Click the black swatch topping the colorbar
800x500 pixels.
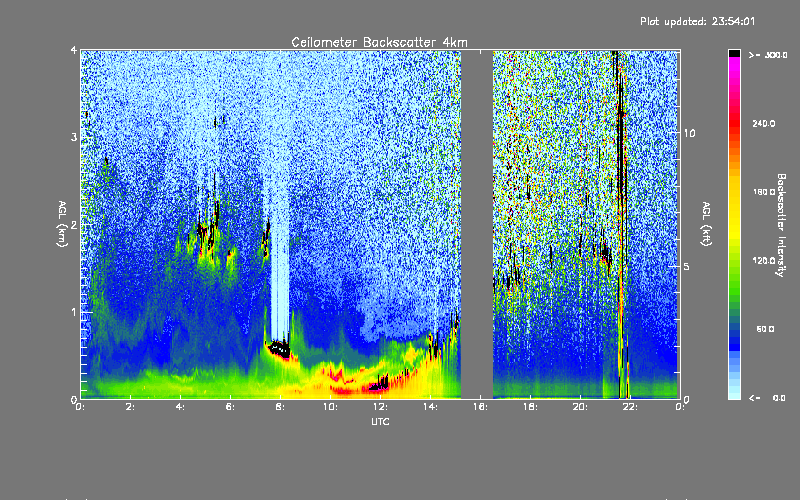734,53
